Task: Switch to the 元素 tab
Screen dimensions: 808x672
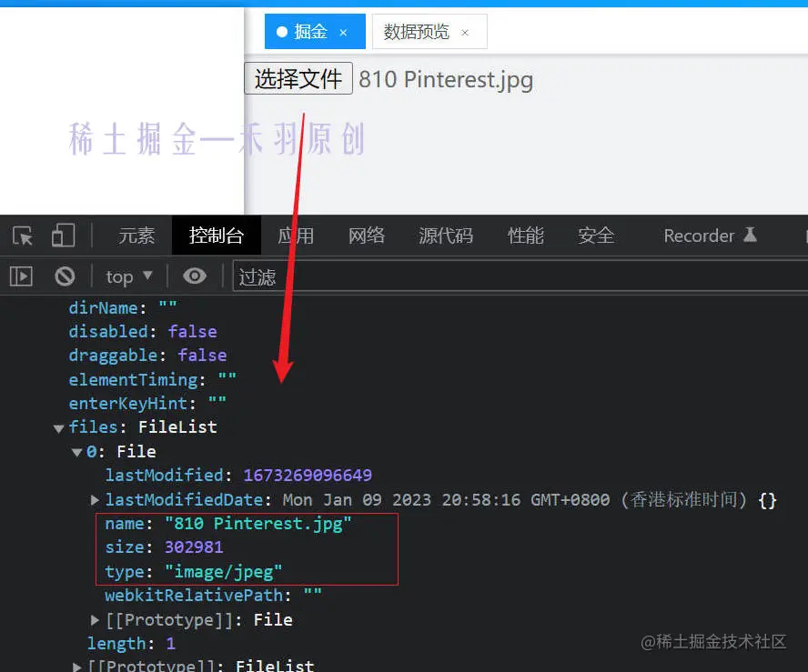Action: [136, 236]
